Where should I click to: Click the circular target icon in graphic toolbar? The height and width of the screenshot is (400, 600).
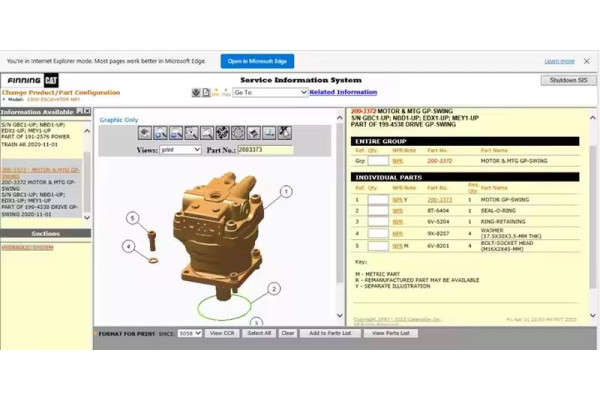238,132
